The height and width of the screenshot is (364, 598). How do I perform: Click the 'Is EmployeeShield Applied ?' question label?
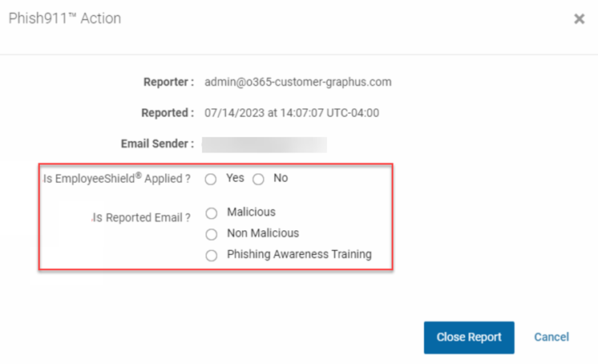116,178
